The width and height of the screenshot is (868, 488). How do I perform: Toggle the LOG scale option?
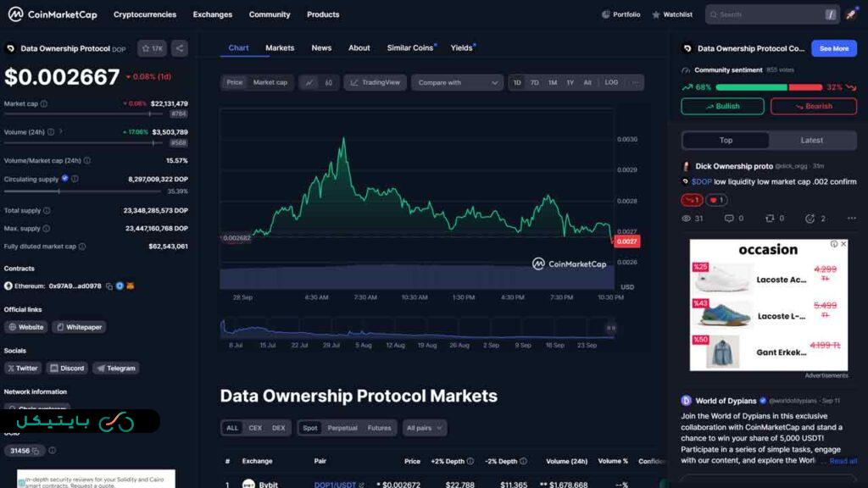pyautogui.click(x=611, y=82)
